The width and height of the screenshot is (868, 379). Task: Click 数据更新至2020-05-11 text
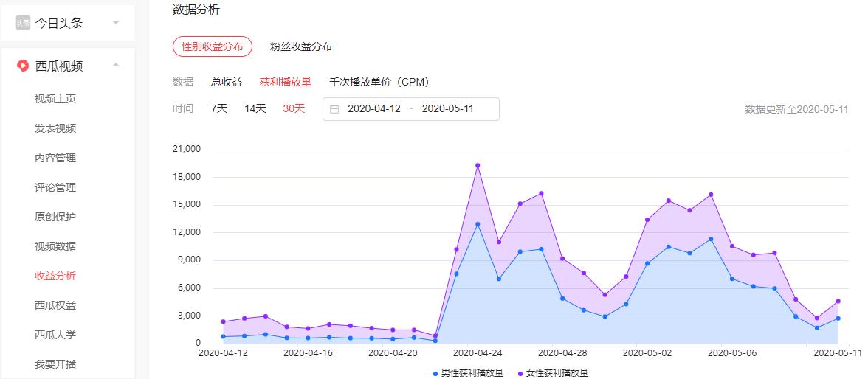click(x=796, y=109)
